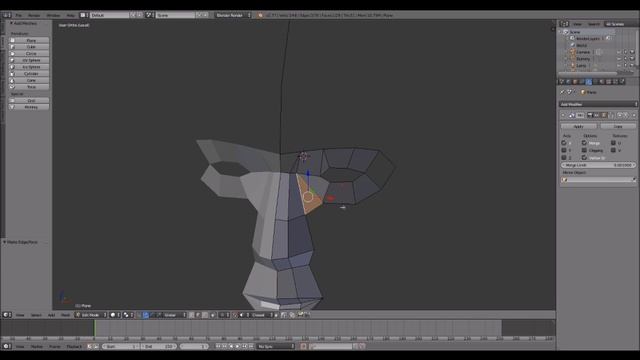The image size is (640, 360).
Task: Add a Cylinder mesh primitive
Action: (29, 73)
